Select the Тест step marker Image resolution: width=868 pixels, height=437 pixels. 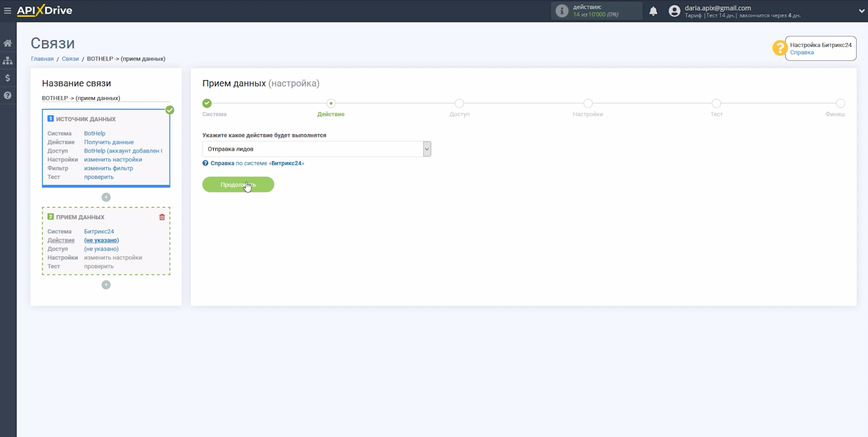(x=717, y=103)
